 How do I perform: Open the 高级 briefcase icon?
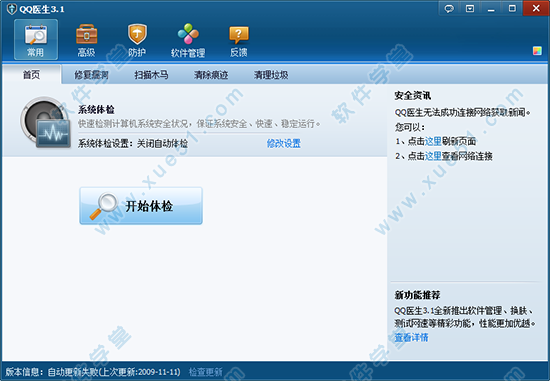86,40
